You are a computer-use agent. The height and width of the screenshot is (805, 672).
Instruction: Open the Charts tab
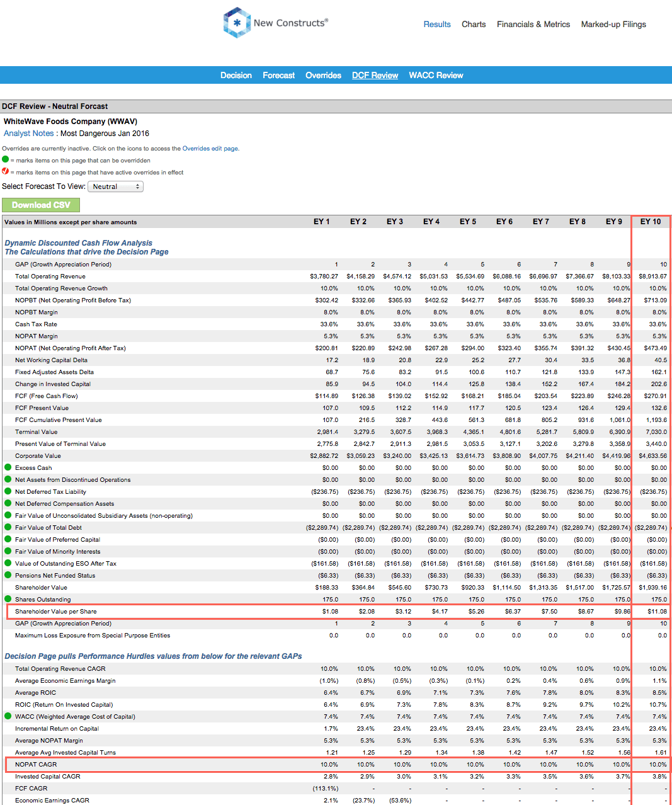tap(474, 25)
